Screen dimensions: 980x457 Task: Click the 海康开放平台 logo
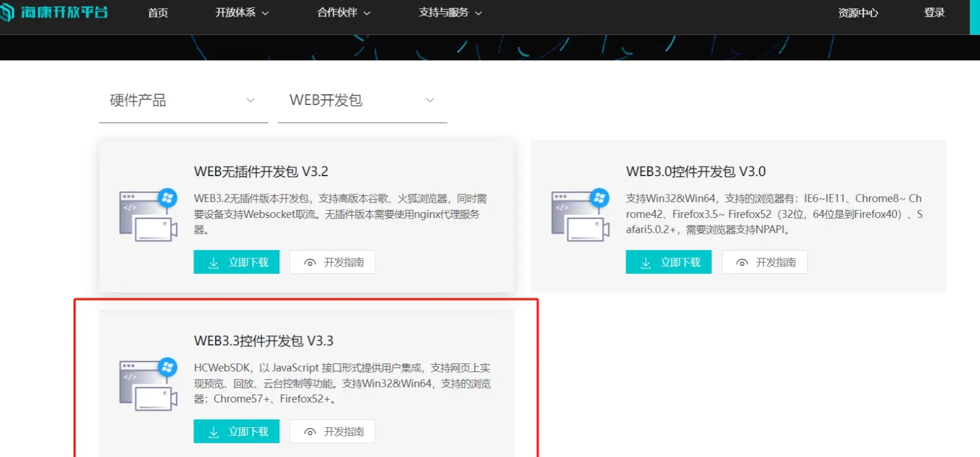tap(54, 12)
